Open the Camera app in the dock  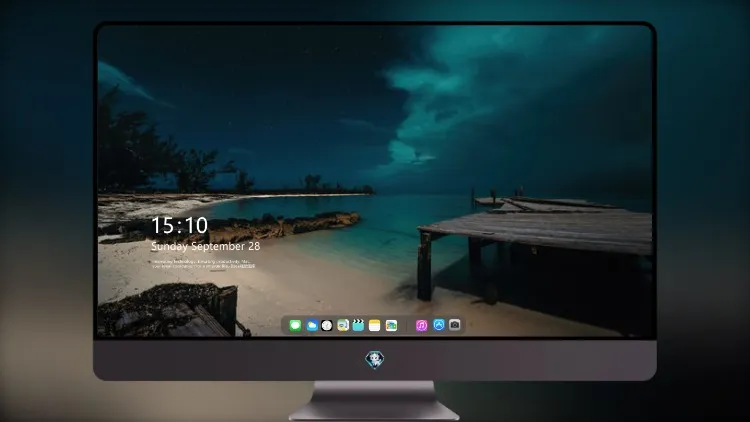(455, 325)
